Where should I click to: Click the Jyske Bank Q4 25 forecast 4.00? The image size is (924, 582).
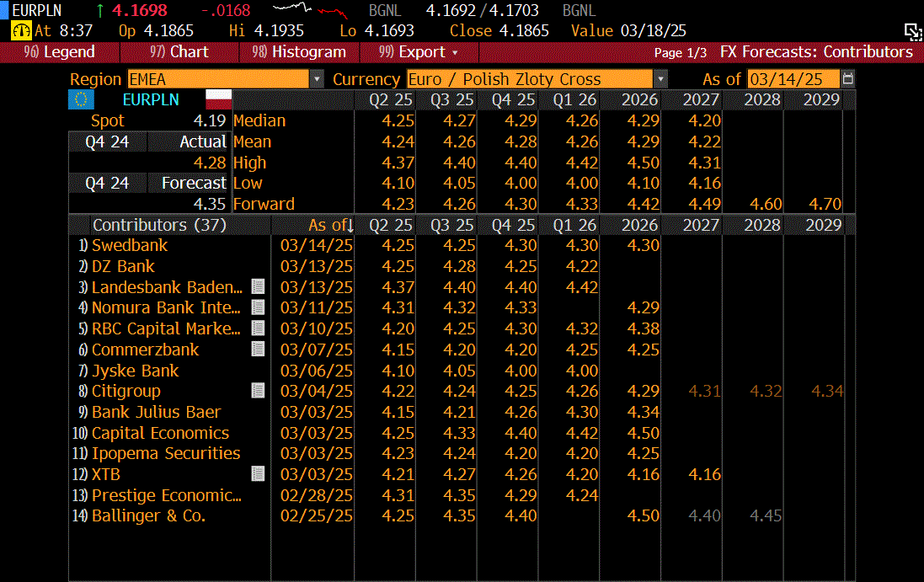(521, 371)
